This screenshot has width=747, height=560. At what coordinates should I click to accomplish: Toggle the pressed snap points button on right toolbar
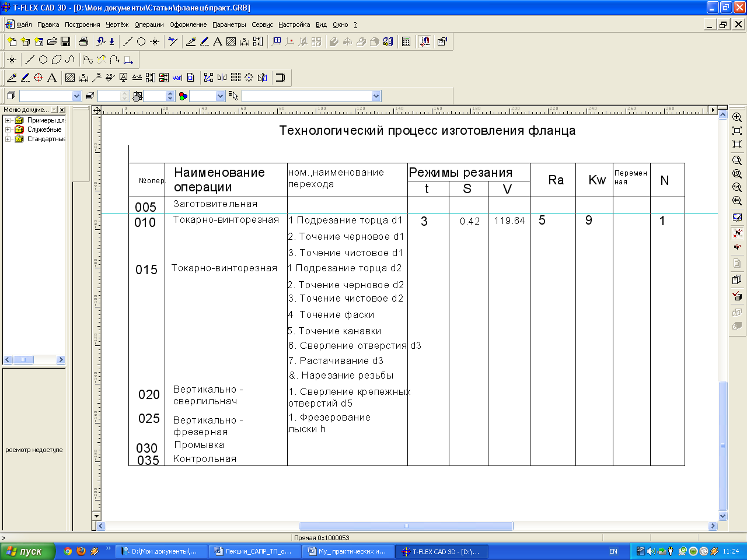coord(737,233)
